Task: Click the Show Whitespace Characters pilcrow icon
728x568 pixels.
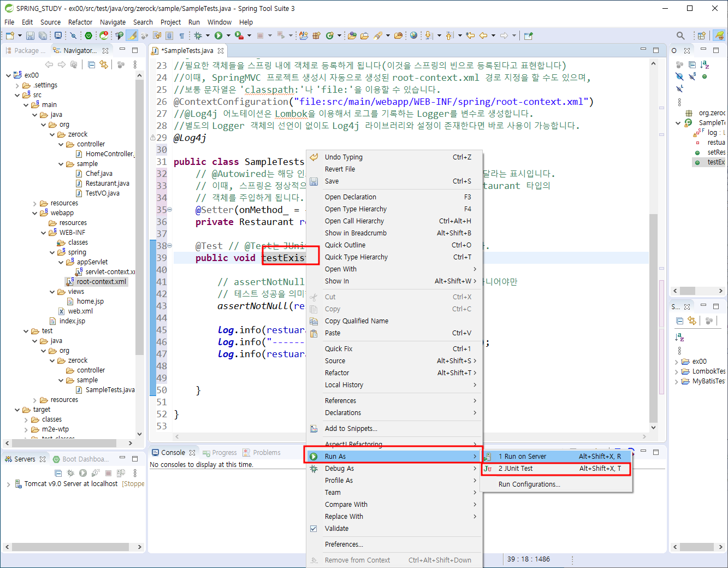Action: point(181,35)
